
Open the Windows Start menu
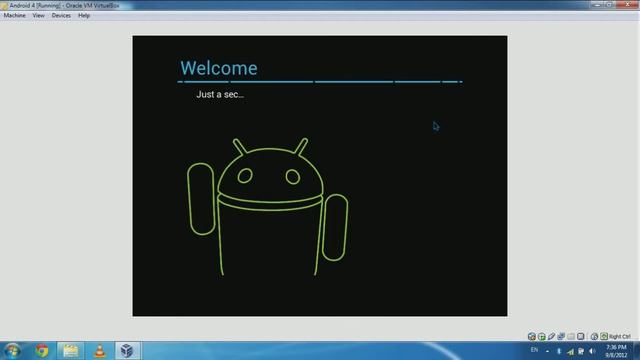12,351
